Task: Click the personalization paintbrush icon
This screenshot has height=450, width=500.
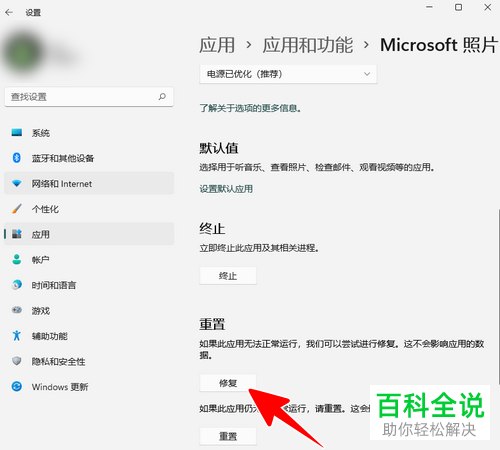Action: click(x=17, y=209)
